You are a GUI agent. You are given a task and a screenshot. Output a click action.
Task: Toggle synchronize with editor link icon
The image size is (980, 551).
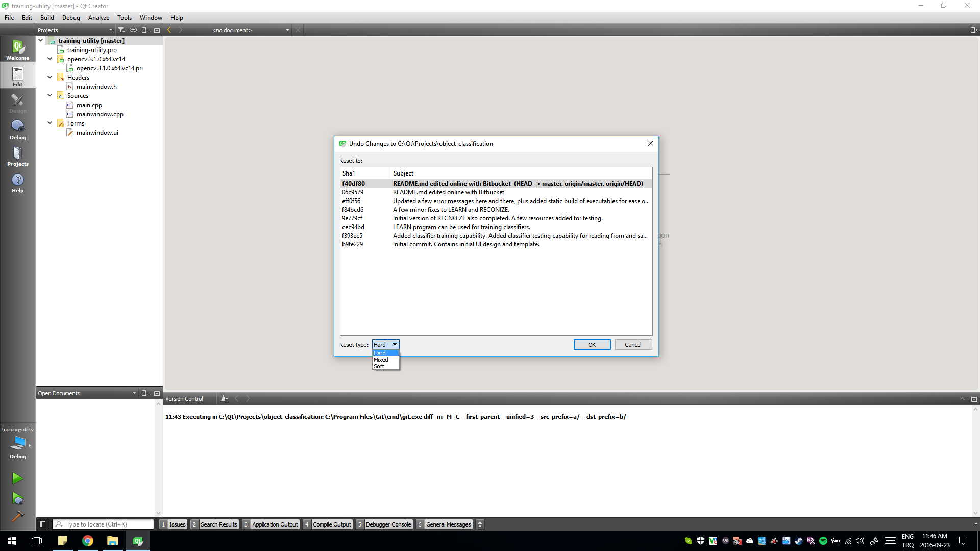pyautogui.click(x=133, y=30)
